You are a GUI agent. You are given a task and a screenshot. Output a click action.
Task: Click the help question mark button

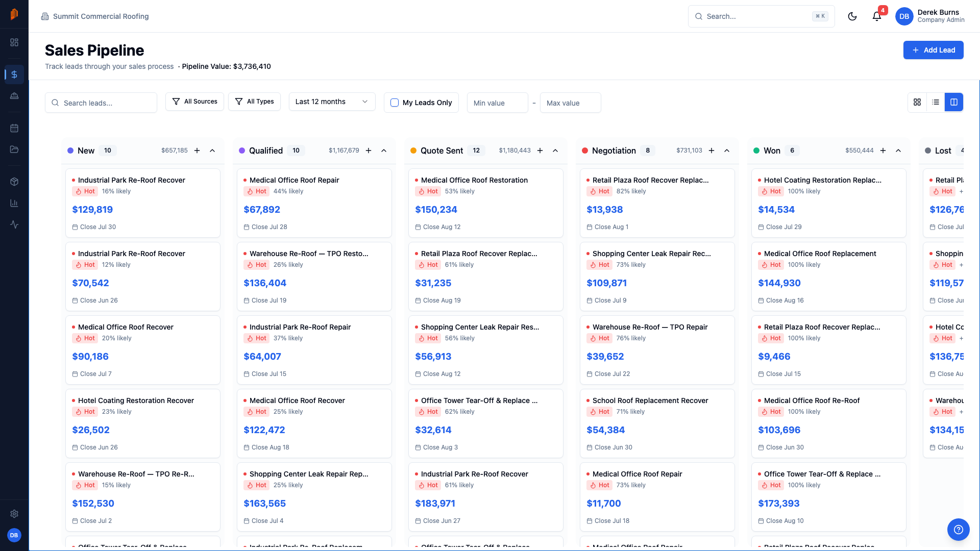pyautogui.click(x=958, y=530)
